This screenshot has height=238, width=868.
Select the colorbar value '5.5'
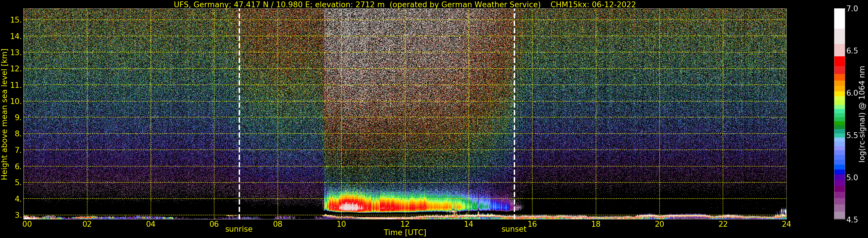pyautogui.click(x=852, y=135)
